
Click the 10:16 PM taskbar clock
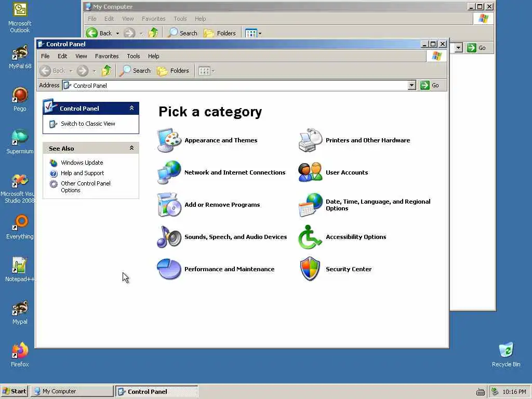(x=514, y=392)
